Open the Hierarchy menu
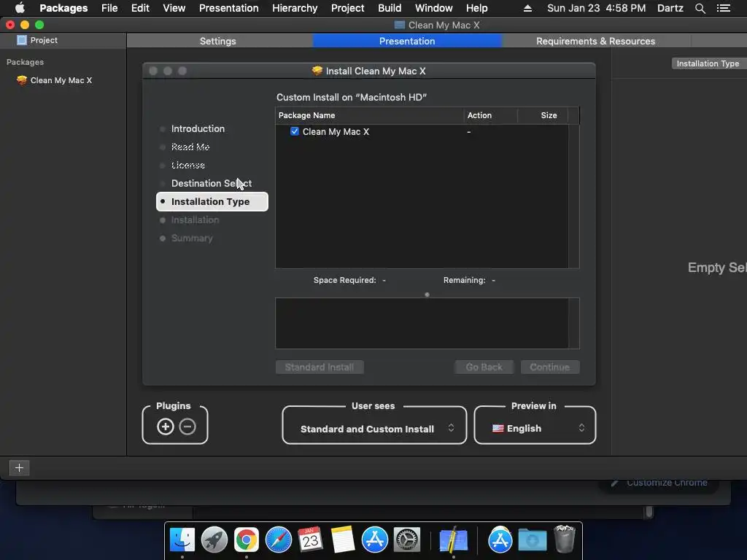 tap(295, 8)
